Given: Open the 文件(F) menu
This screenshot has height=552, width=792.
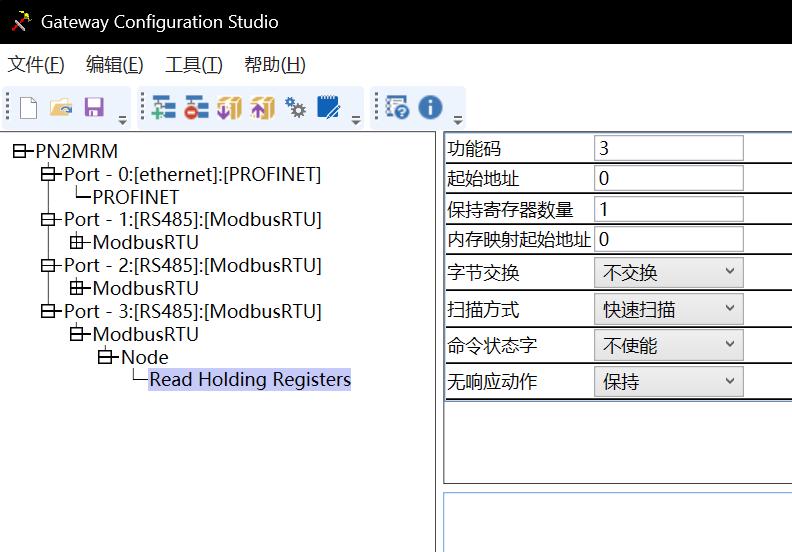Looking at the screenshot, I should [36, 65].
